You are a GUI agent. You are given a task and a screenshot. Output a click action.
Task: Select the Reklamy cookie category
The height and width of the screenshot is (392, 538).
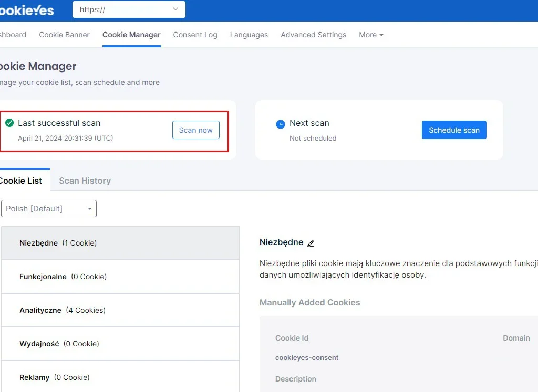pyautogui.click(x=120, y=377)
